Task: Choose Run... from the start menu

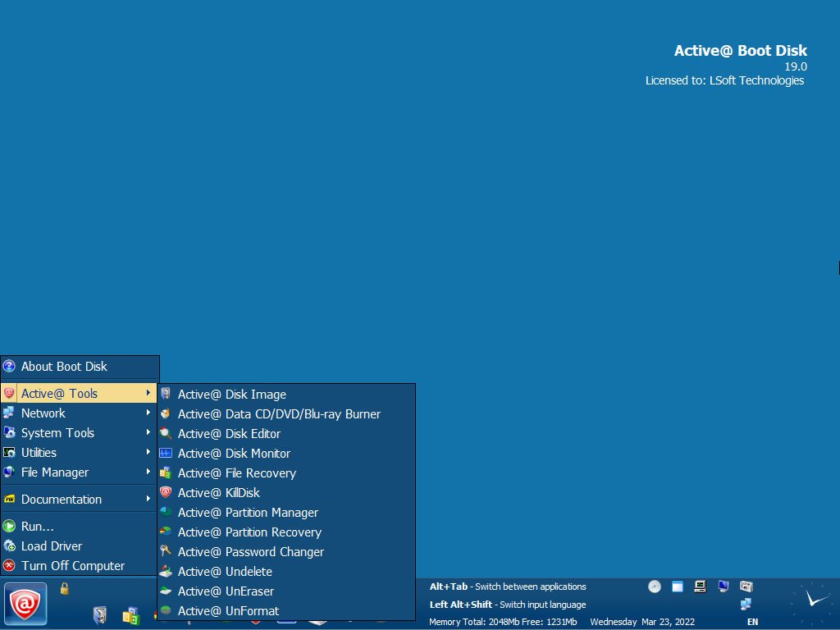Action: pos(79,526)
